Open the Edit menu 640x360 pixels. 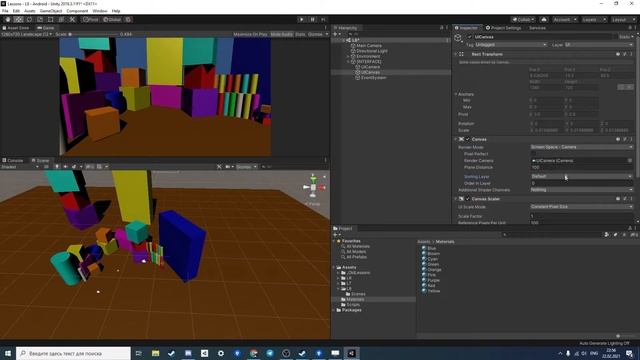[x=16, y=11]
